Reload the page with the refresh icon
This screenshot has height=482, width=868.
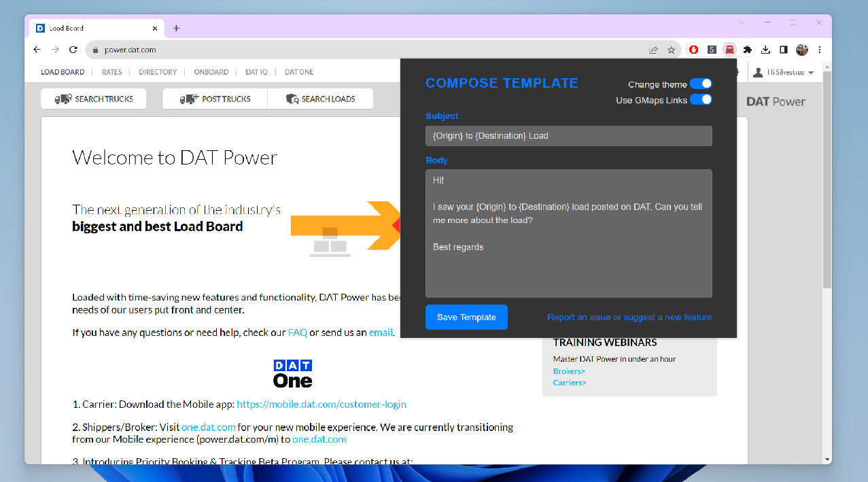[73, 50]
